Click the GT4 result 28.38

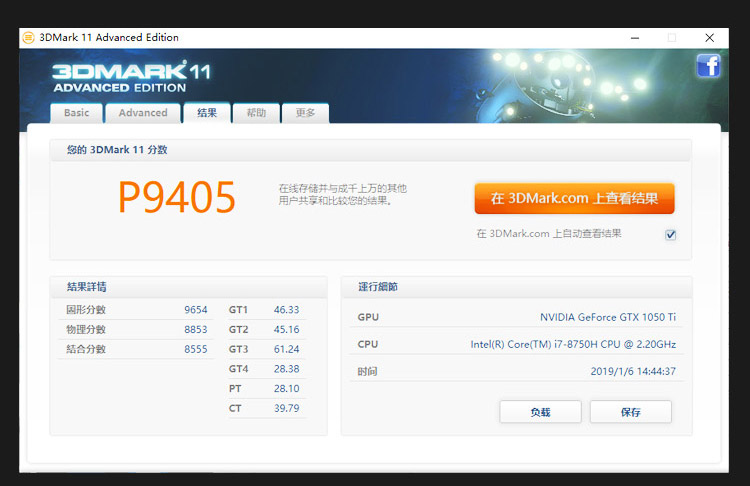287,369
